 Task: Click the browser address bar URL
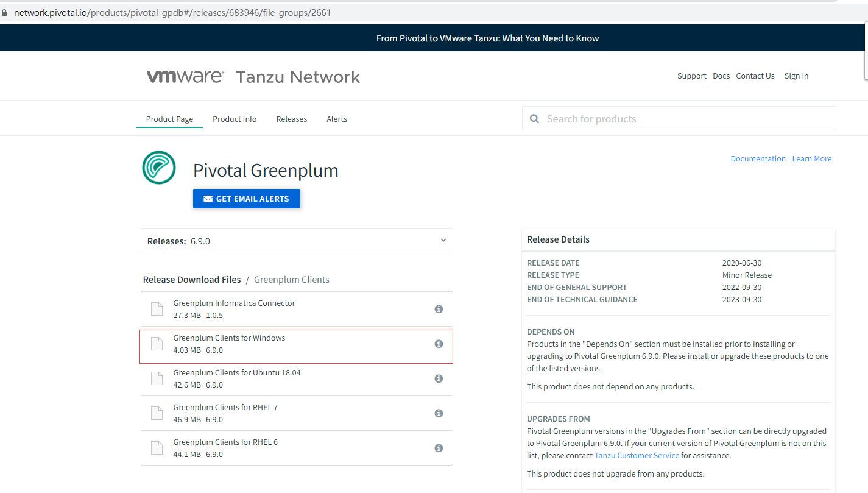(x=172, y=12)
